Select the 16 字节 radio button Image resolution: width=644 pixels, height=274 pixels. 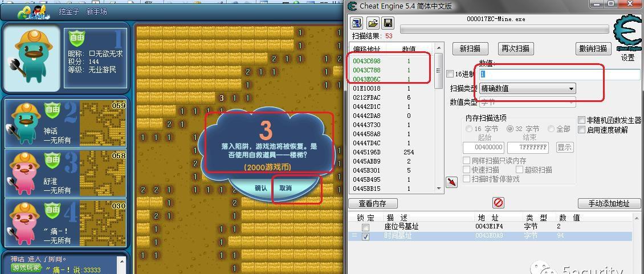click(469, 129)
